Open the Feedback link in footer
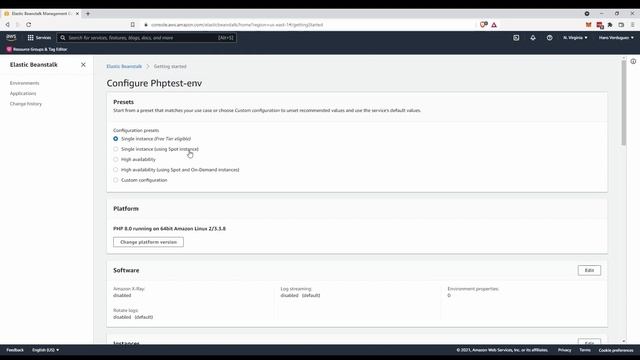Screen dimensions: 640x360 pyautogui.click(x=15, y=350)
